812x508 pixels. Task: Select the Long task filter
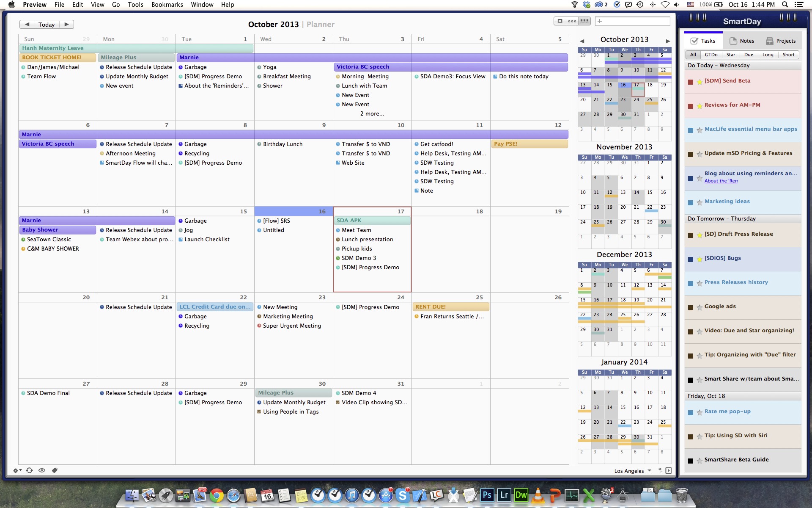[768, 55]
